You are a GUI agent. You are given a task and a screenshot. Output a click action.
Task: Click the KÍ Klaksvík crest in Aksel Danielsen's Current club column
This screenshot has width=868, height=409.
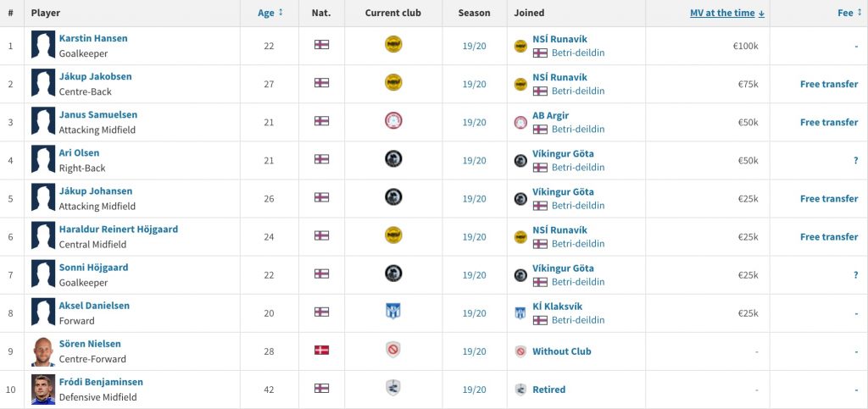point(393,311)
